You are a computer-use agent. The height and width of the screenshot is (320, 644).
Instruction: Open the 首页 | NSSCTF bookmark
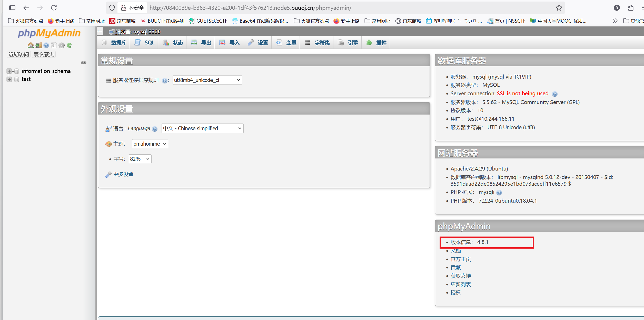click(x=507, y=21)
